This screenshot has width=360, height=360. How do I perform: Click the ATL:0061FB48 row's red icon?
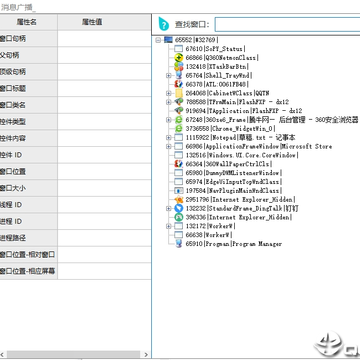pos(179,84)
